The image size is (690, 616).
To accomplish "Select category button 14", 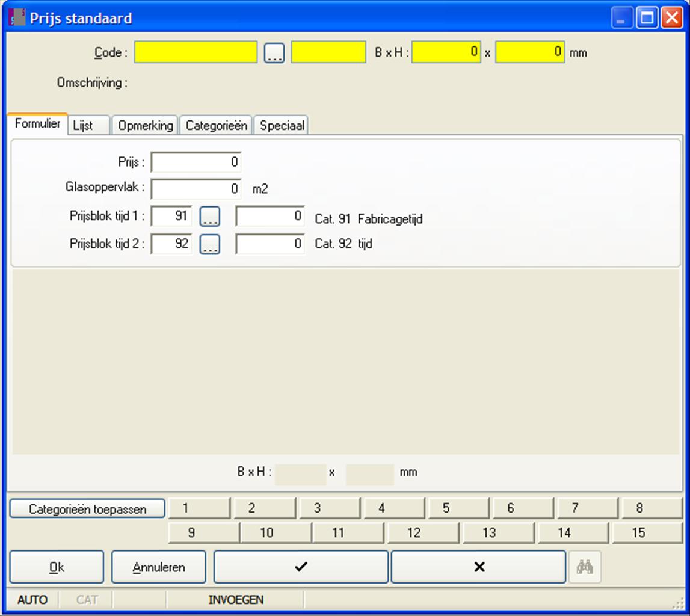I will click(x=573, y=533).
